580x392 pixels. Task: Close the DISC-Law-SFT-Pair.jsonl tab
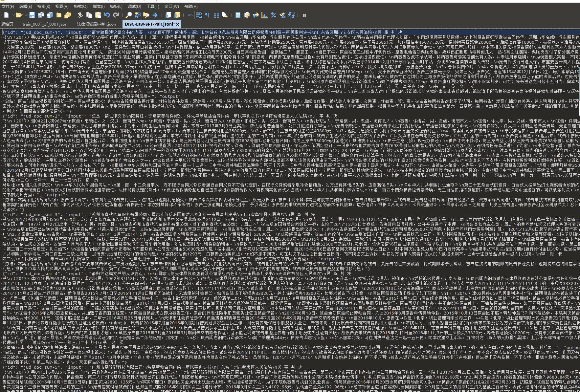coord(178,24)
